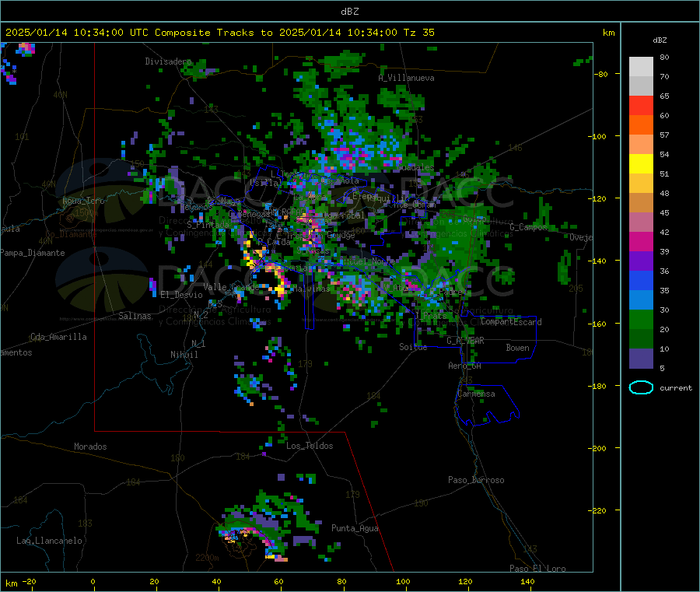Click the 'Nihuil' map label
The width and height of the screenshot is (700, 592).
[x=184, y=355]
